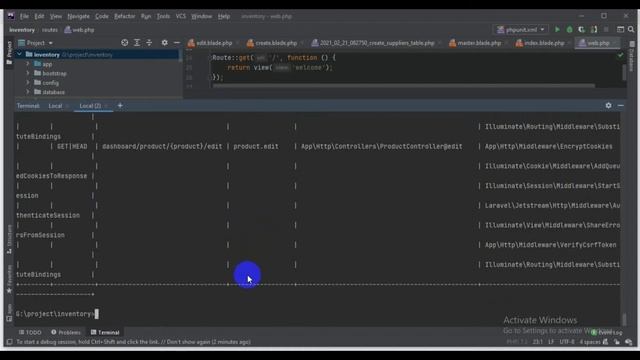Click 4 spaces indent setting in status bar
The width and height of the screenshot is (640, 360).
pos(590,342)
